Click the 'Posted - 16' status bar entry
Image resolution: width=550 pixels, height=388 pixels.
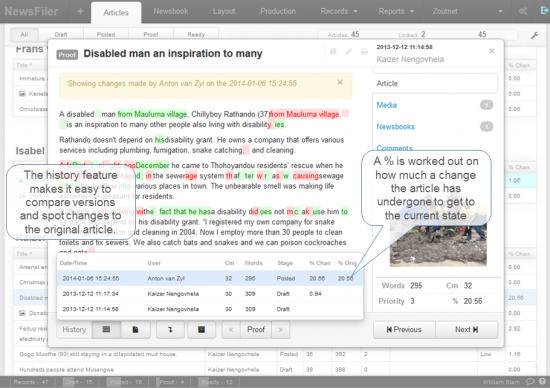point(126,382)
